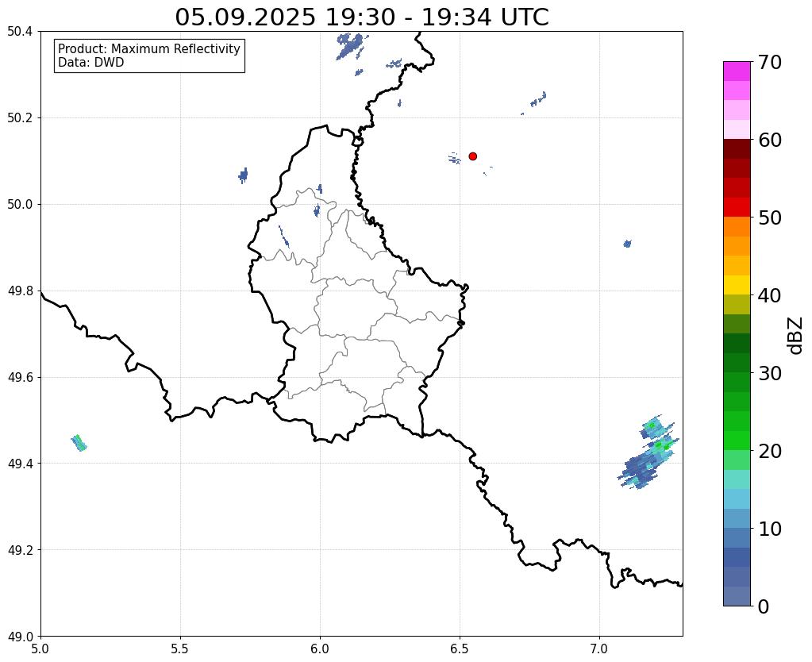
Task: Click the colorbar tick label 70
Action: point(770,62)
